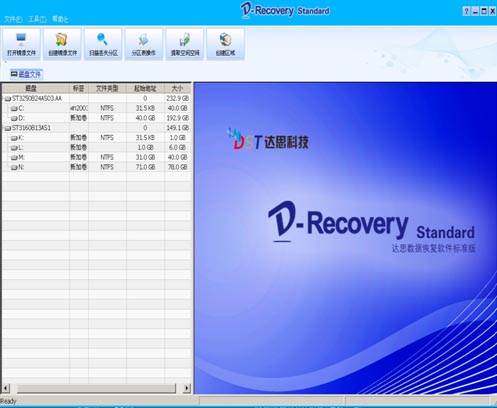This screenshot has height=408, width=497.
Task: Click the 31.0 GB start address of M:
Action: [x=145, y=157]
